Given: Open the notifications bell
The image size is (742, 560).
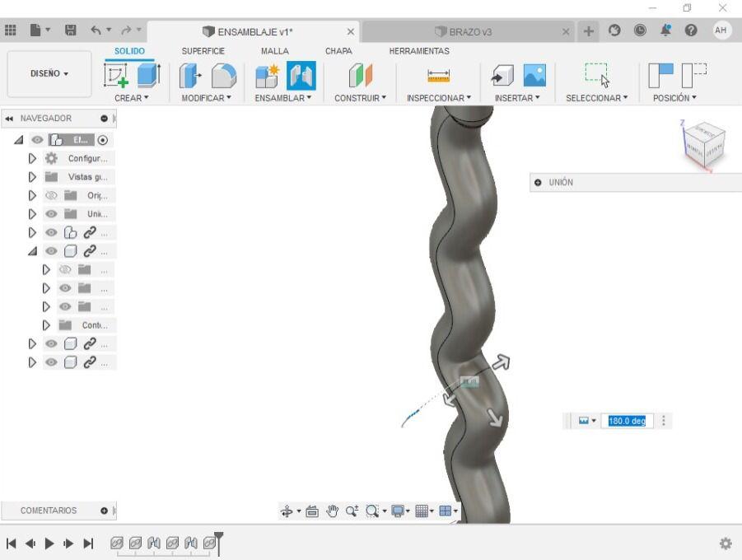Looking at the screenshot, I should click(665, 30).
